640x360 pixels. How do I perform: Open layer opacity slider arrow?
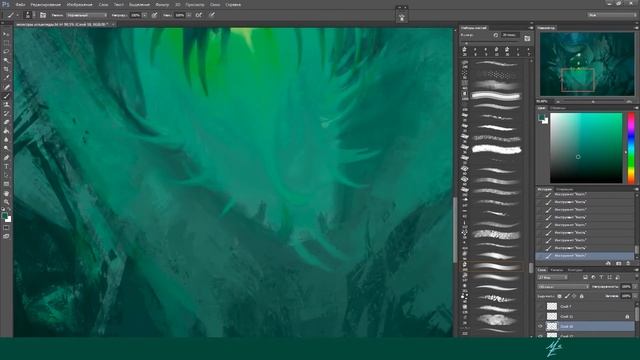(635, 287)
